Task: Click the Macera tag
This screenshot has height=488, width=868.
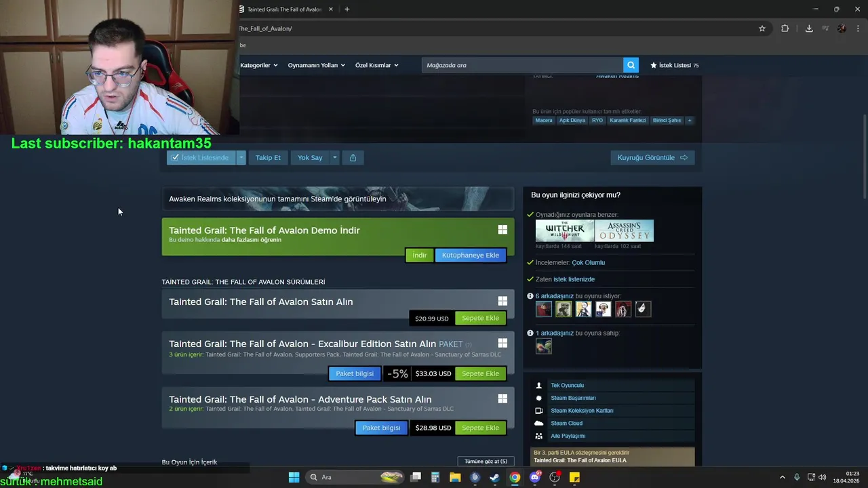Action: [544, 120]
